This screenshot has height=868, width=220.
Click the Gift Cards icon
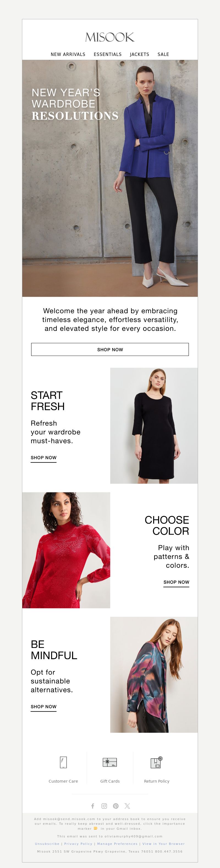tap(110, 762)
